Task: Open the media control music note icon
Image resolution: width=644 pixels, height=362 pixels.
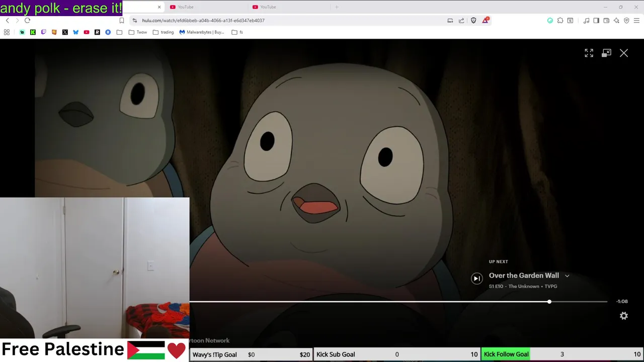Action: point(586,21)
